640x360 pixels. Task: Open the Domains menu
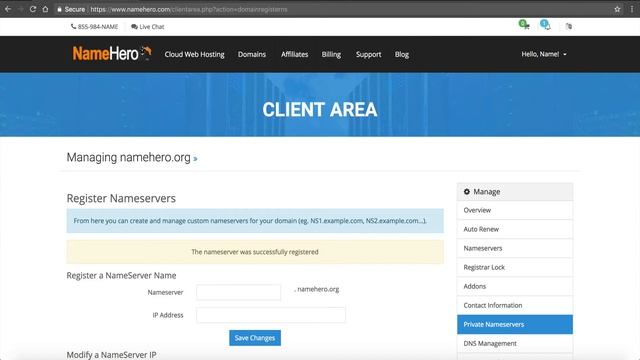(x=252, y=54)
